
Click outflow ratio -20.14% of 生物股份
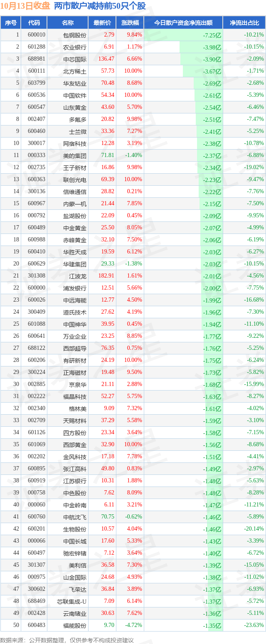click(x=254, y=529)
